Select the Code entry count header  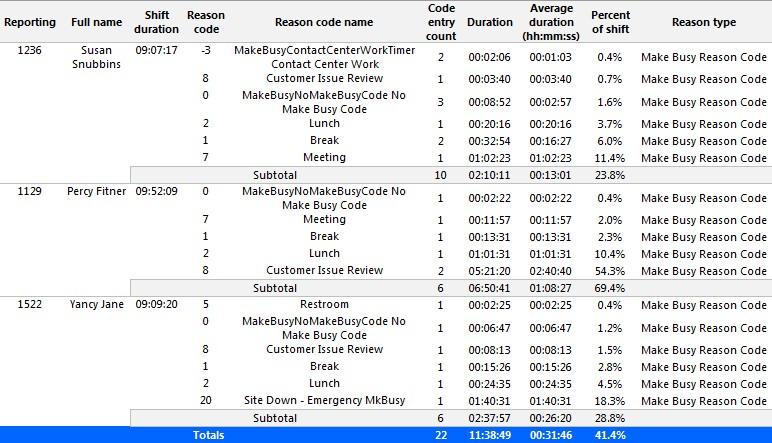pyautogui.click(x=441, y=22)
